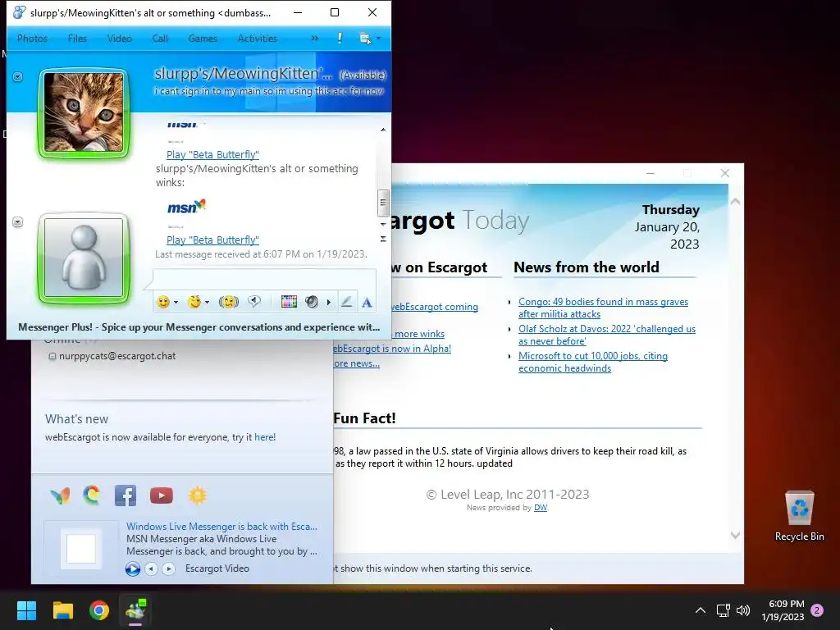Click your own default avatar picture

[84, 258]
